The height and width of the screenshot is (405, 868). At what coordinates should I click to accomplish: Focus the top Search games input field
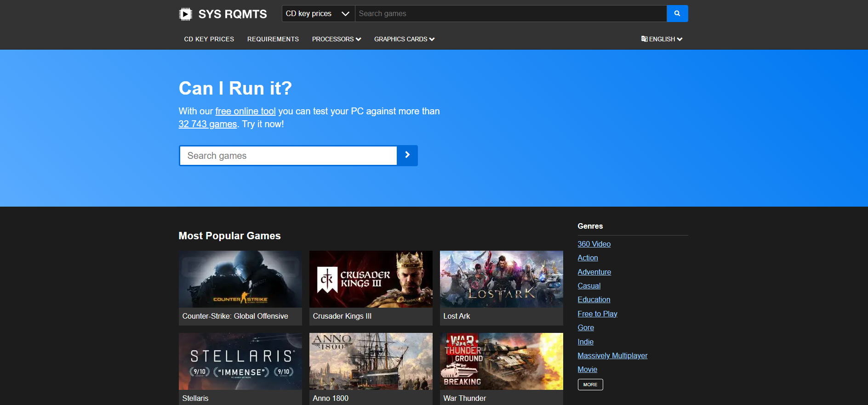pos(511,14)
